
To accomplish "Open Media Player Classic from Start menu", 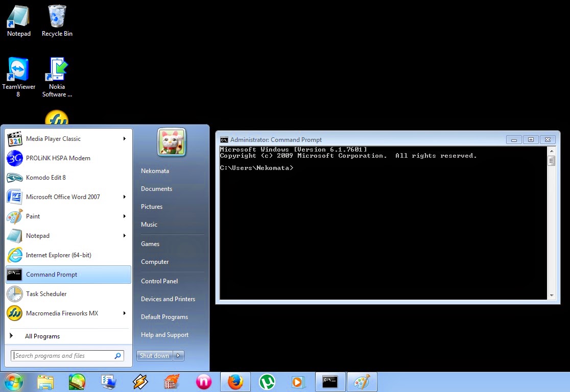I will pyautogui.click(x=68, y=139).
